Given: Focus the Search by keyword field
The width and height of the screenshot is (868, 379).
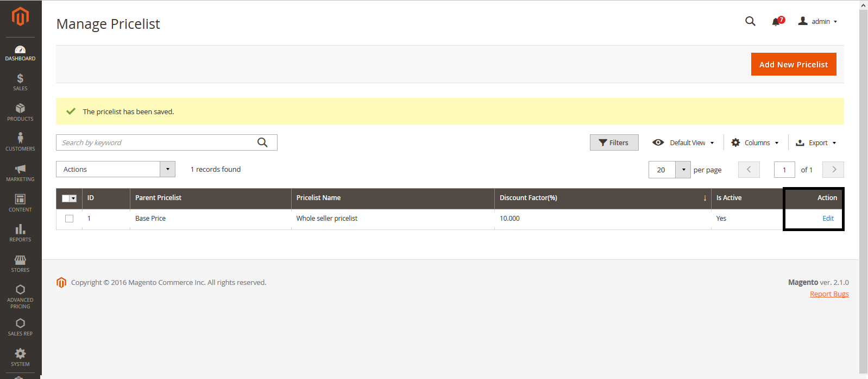Looking at the screenshot, I should pos(155,142).
